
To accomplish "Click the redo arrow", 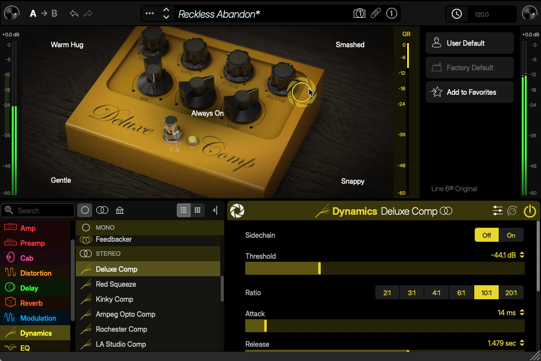I will pyautogui.click(x=88, y=14).
